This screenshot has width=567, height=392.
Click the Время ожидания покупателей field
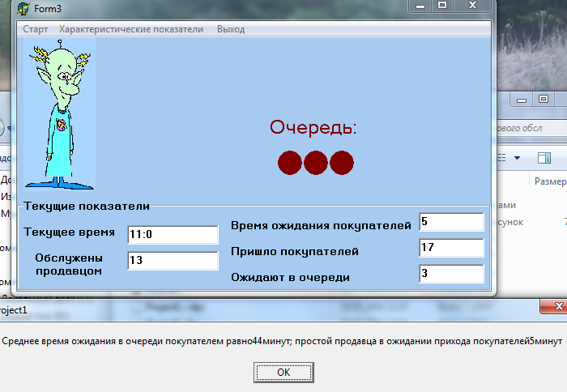451,222
